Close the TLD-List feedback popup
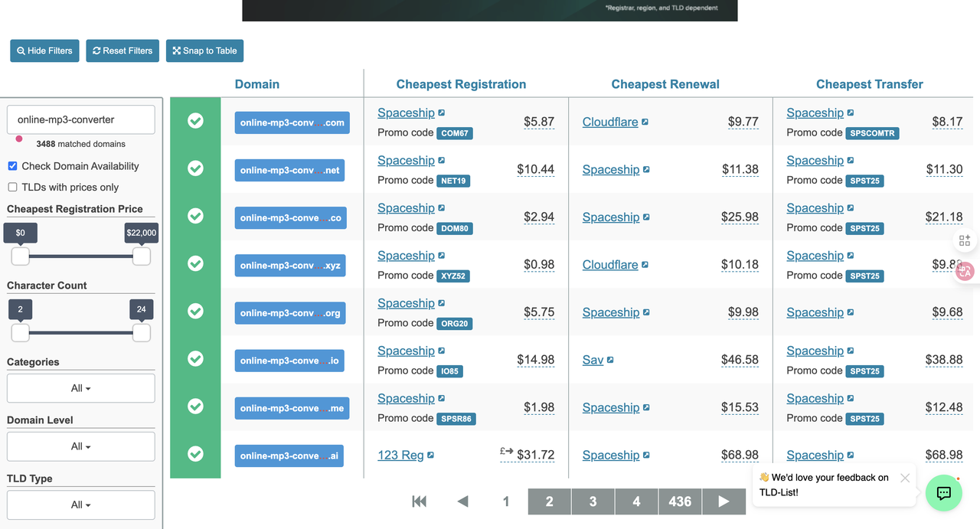 click(905, 478)
